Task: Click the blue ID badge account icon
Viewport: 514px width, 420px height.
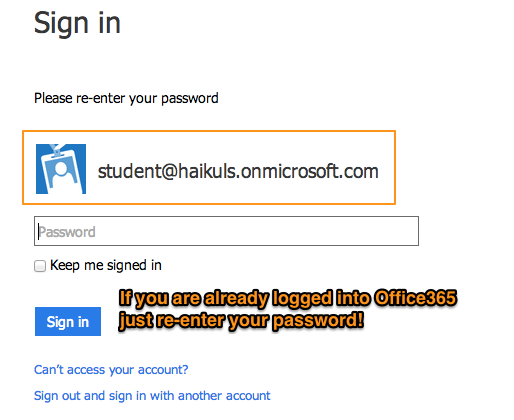Action: (x=61, y=169)
